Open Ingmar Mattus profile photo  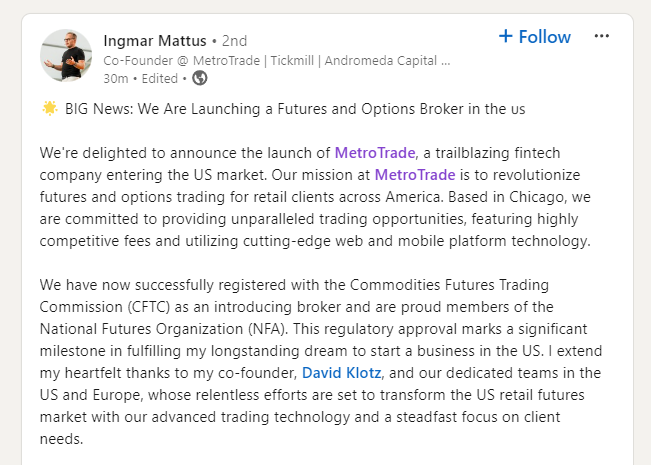[x=66, y=56]
